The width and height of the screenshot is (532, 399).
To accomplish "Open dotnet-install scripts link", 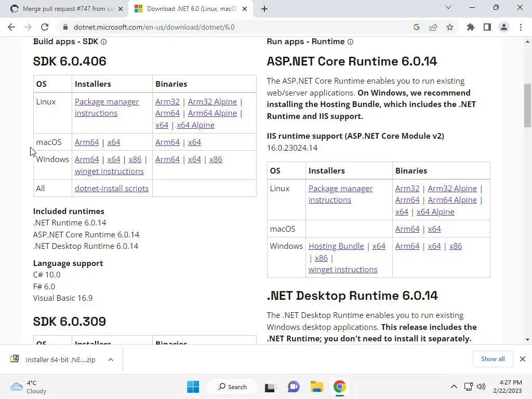I will (x=112, y=188).
